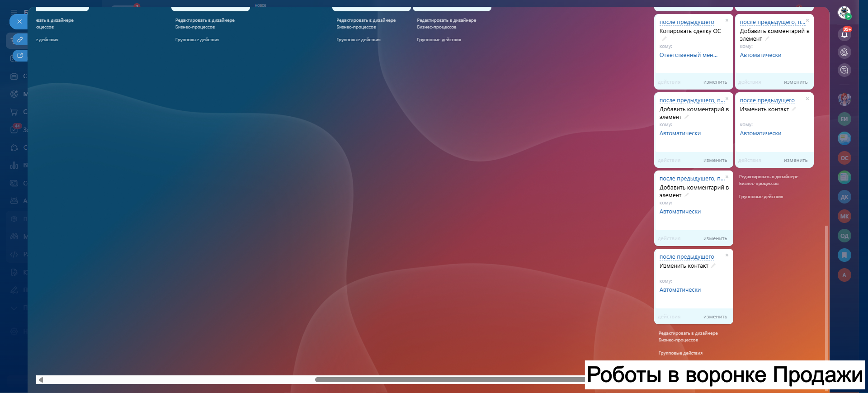Viewport: 868px width, 393px height.
Task: Click 'изменить' in the Копировать сделку ОС card
Action: pos(715,82)
